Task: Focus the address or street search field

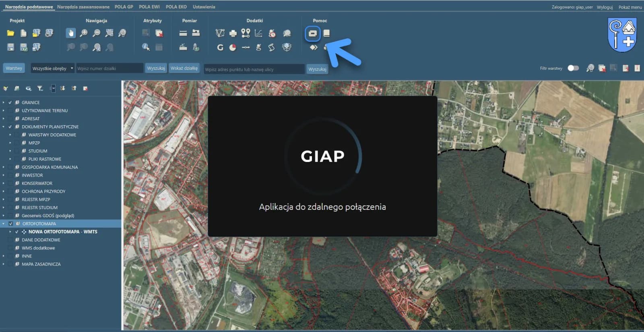Action: coord(254,69)
